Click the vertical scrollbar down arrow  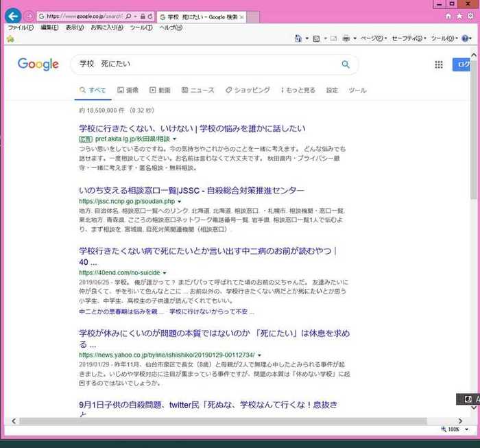pos(474,408)
